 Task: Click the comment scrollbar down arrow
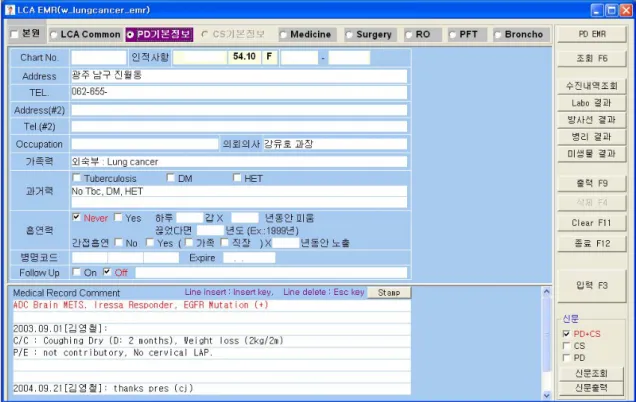click(546, 395)
